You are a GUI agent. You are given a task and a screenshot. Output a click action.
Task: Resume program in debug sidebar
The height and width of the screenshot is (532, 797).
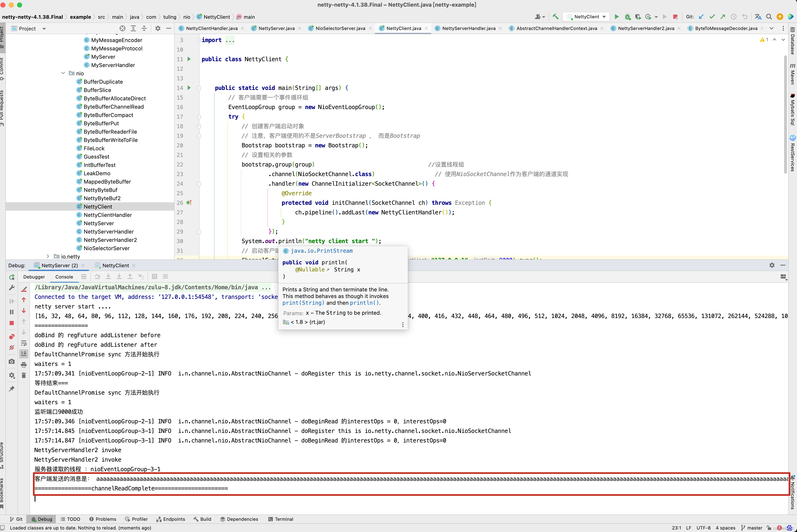[11, 301]
